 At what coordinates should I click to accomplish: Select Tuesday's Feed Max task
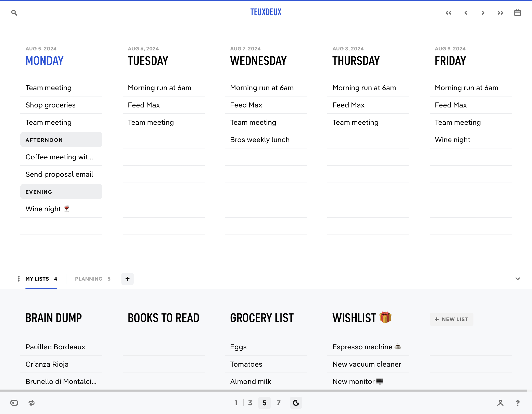164,105
